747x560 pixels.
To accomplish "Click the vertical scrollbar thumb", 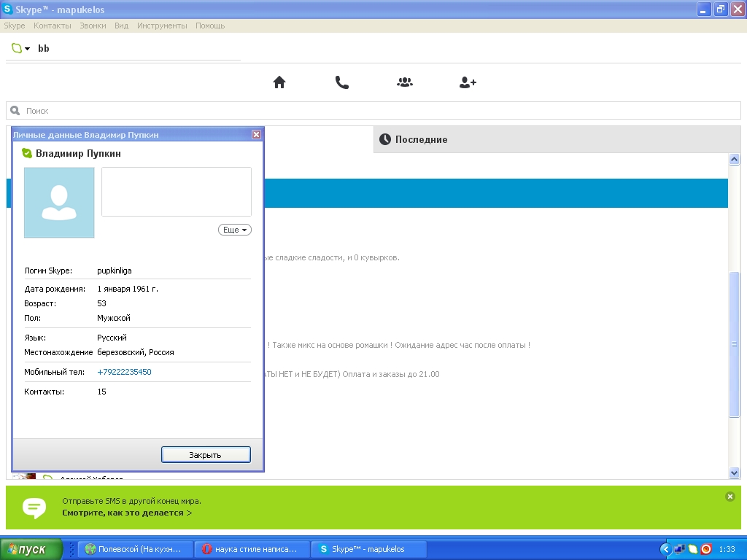I will pyautogui.click(x=734, y=344).
